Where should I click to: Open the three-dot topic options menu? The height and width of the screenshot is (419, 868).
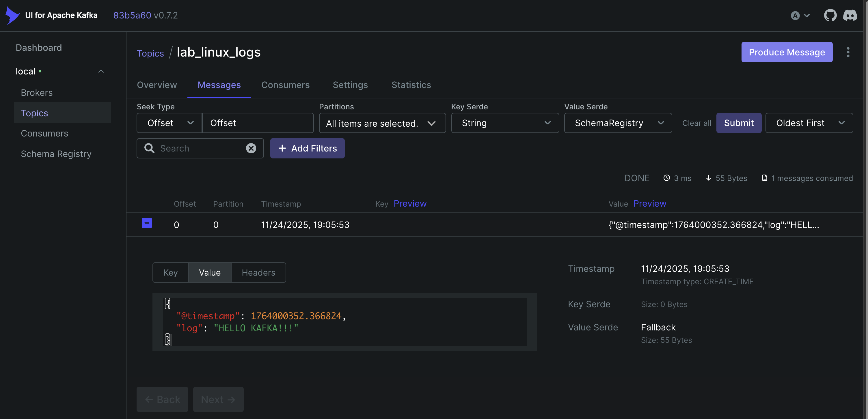coord(848,52)
